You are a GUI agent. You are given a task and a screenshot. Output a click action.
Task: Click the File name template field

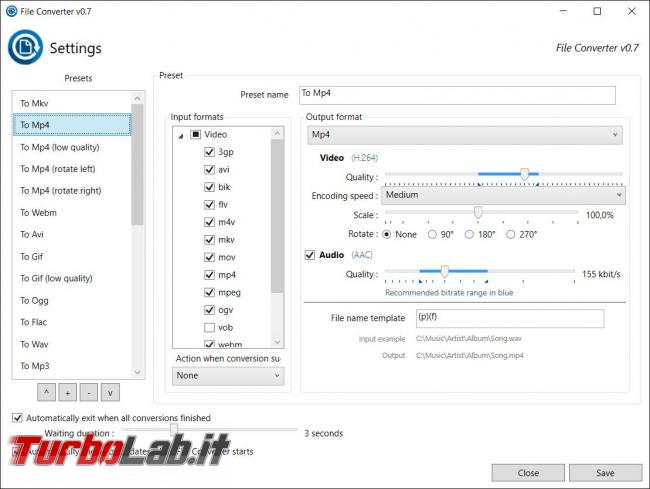coord(510,318)
